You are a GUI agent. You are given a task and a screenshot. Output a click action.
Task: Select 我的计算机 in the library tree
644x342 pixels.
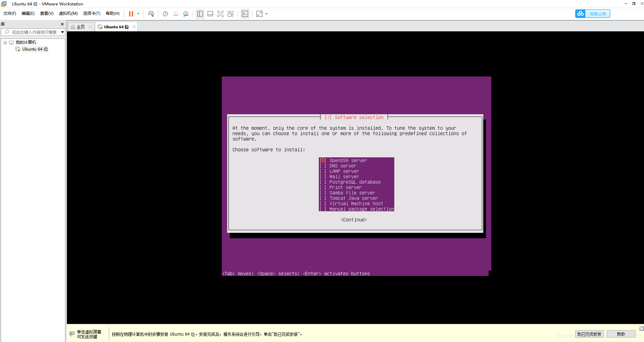coord(26,42)
